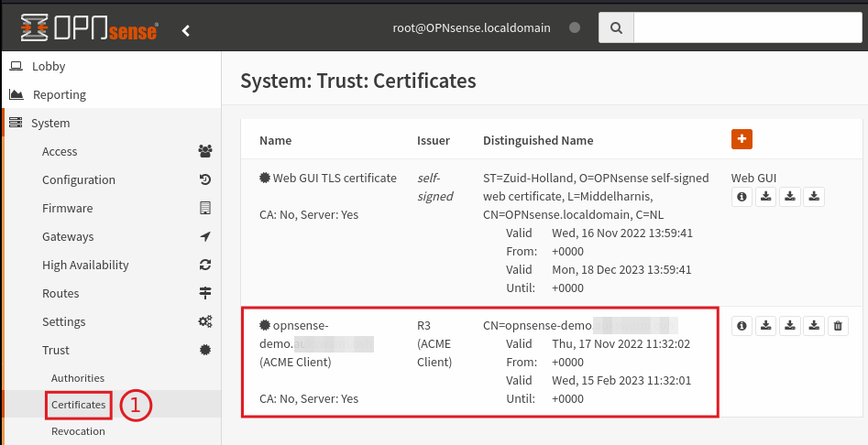The image size is (868, 445).
Task: Click CA: No, Server: Yes in Web GUI row
Action: (309, 214)
